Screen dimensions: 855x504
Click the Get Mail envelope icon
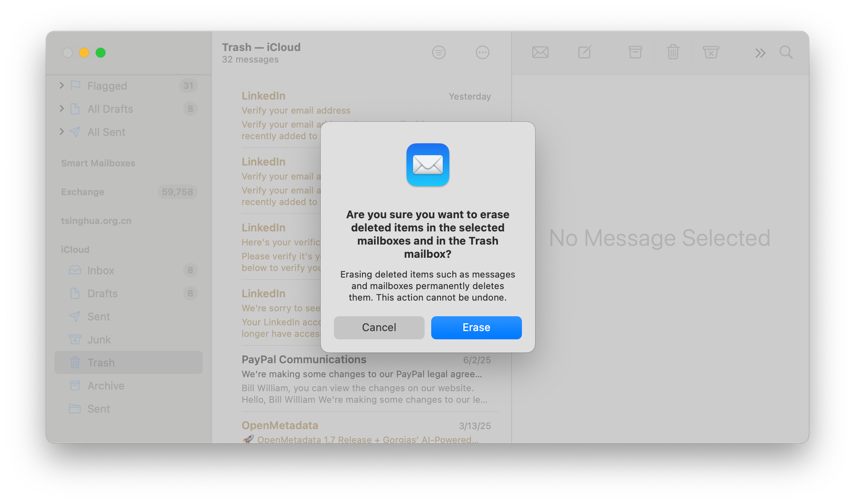540,53
